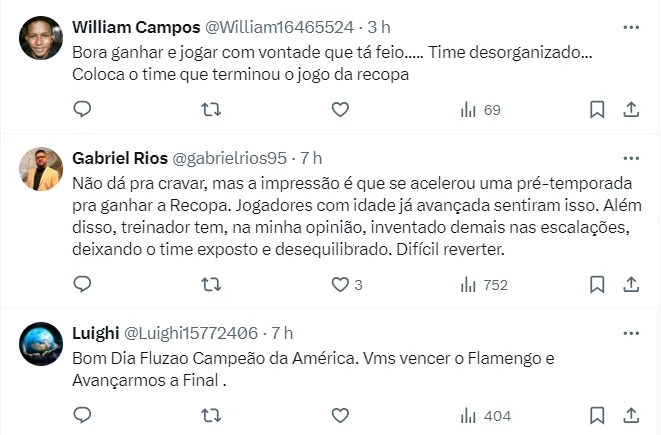Viewport: 661px width, 435px height.
Task: Retweet William Campos's post
Action: pyautogui.click(x=211, y=109)
